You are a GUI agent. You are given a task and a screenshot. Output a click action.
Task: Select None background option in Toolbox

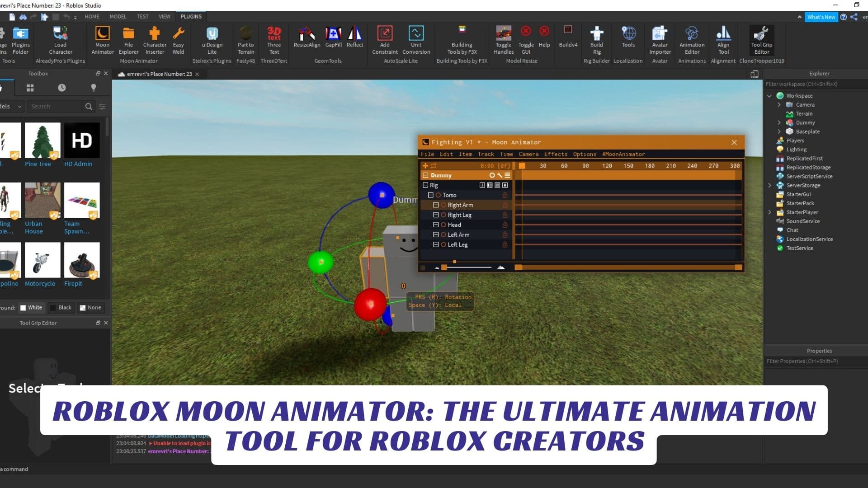[90, 308]
